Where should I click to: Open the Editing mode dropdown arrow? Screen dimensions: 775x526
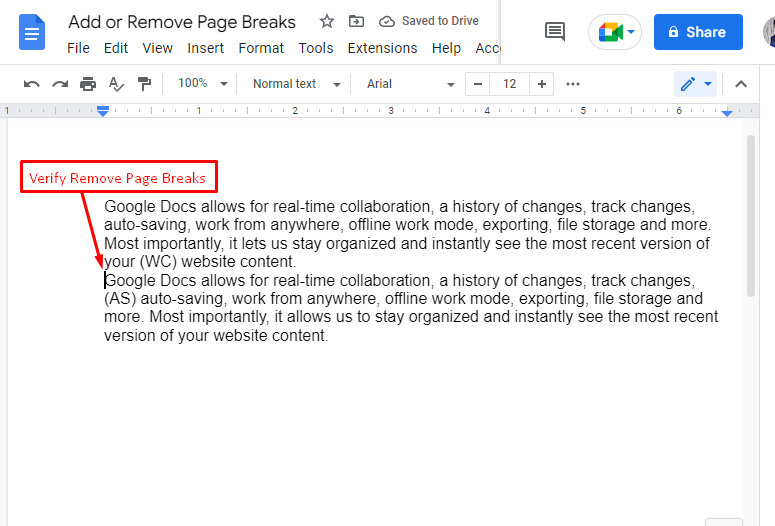708,84
